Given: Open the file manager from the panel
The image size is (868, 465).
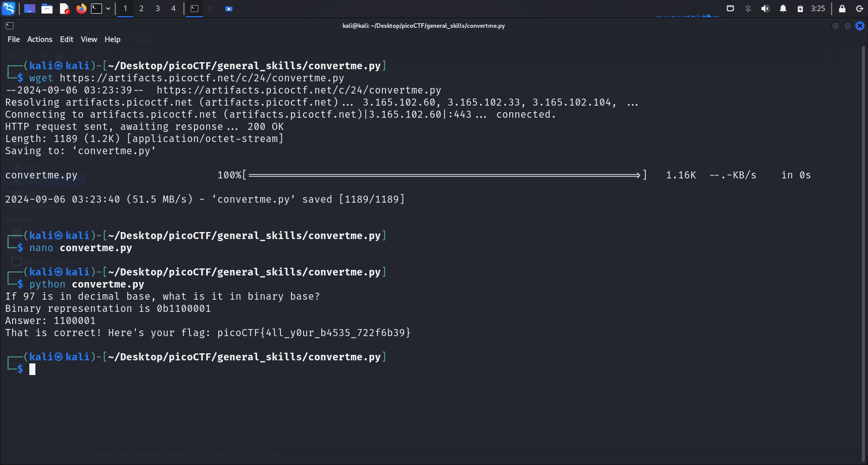Looking at the screenshot, I should coord(47,9).
